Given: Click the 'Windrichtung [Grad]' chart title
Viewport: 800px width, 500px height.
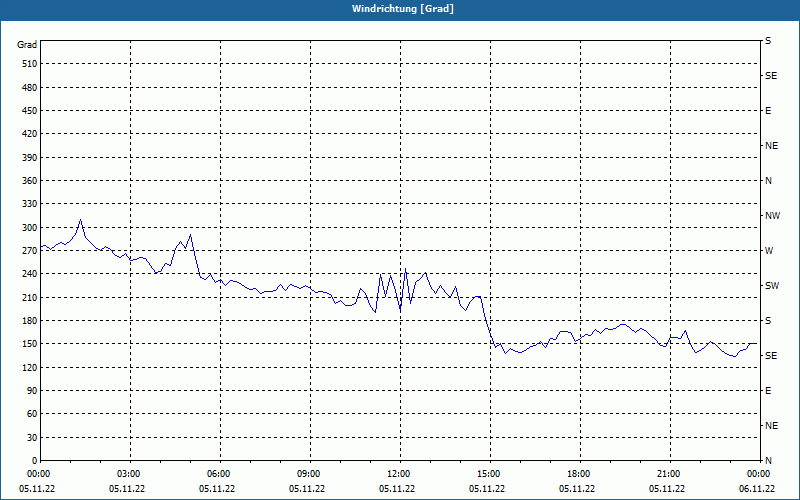Looking at the screenshot, I should pyautogui.click(x=403, y=9).
